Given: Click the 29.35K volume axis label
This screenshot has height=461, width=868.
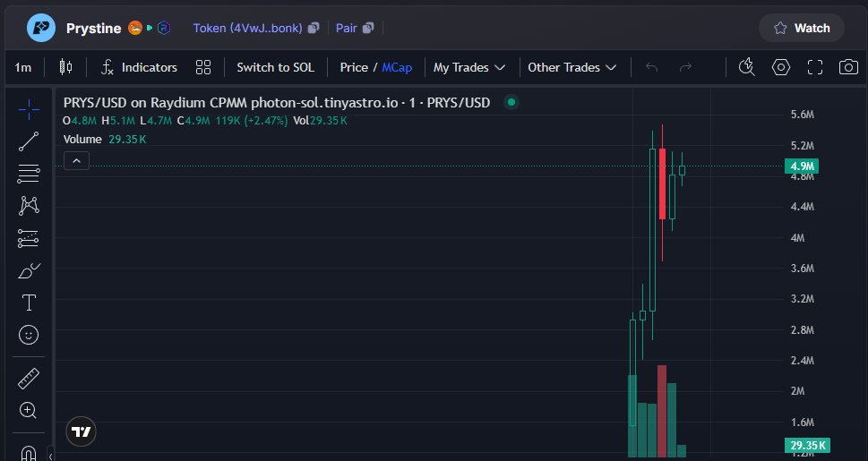Looking at the screenshot, I should [x=808, y=446].
